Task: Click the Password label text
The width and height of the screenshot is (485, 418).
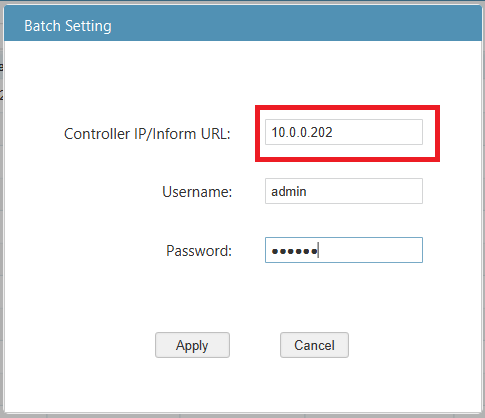Action: (199, 251)
